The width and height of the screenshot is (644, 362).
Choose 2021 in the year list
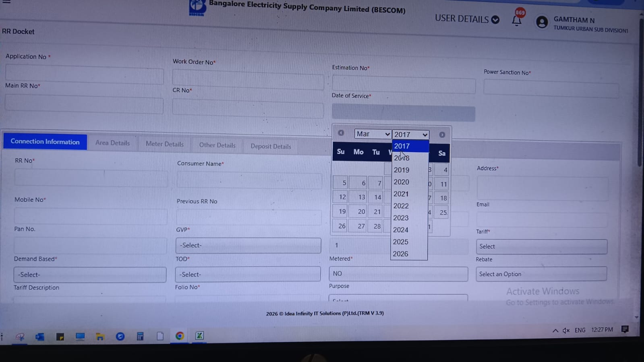[x=409, y=194]
